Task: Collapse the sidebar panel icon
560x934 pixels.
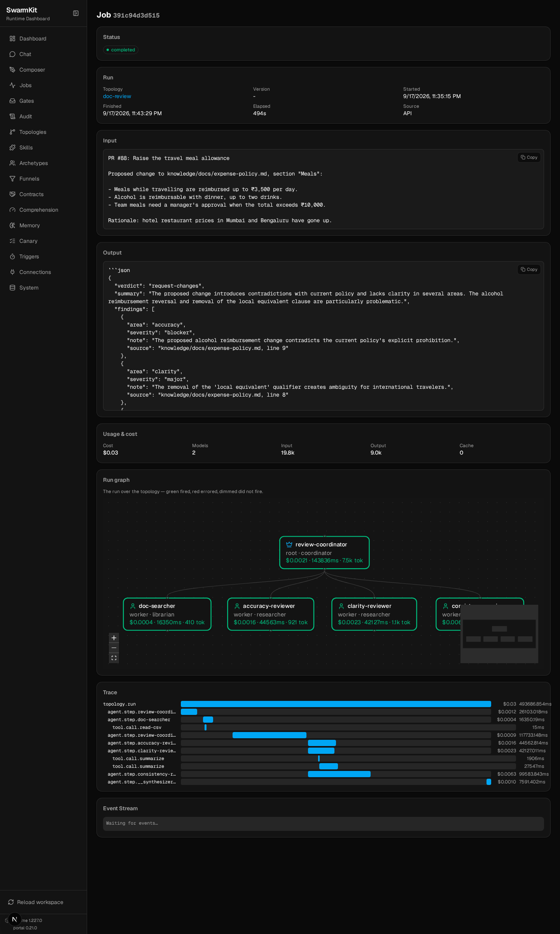Action: coord(76,13)
